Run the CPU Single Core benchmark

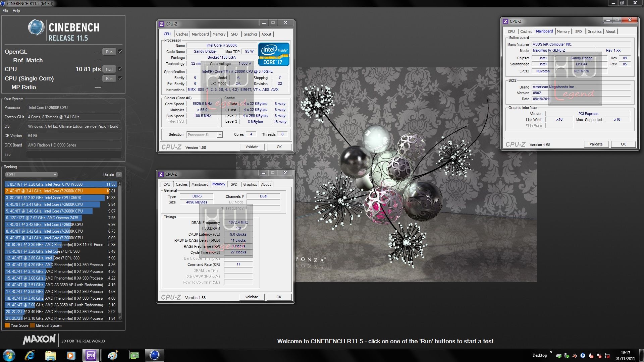tap(109, 79)
